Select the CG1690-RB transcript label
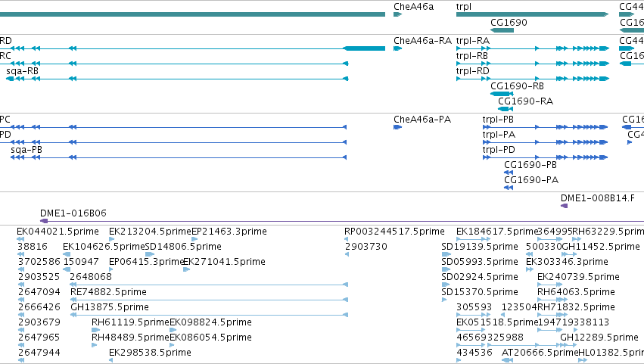Viewport: 644px width, 364px height. [517, 86]
